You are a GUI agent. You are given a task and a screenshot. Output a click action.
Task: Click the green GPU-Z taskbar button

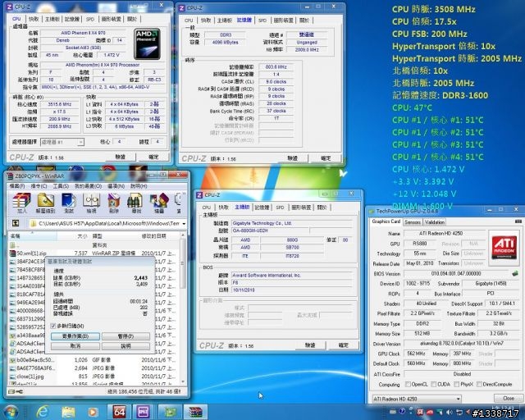tap(170, 412)
